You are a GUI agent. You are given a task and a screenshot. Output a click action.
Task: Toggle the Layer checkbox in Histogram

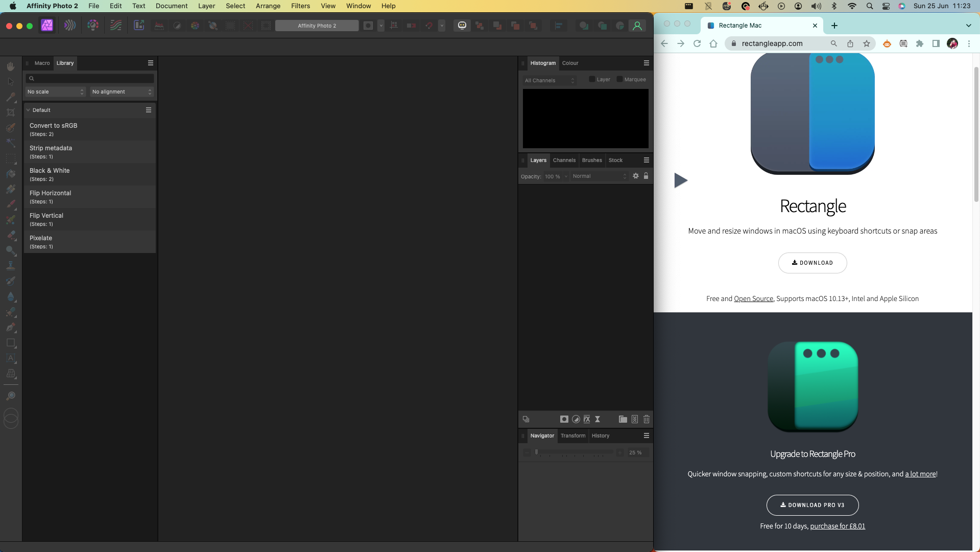(x=592, y=79)
